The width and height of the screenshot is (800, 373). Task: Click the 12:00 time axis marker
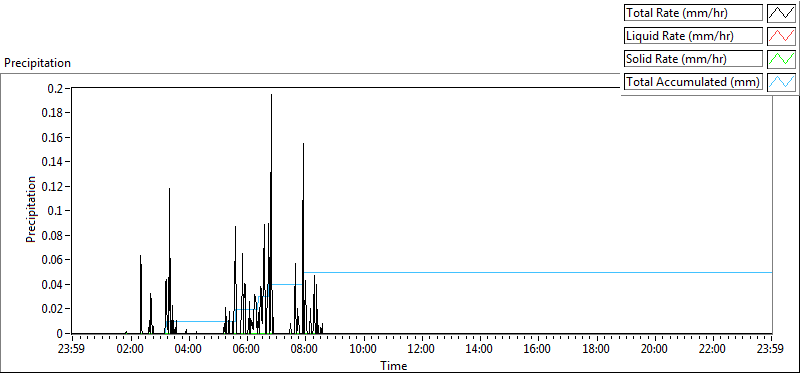[x=422, y=350]
